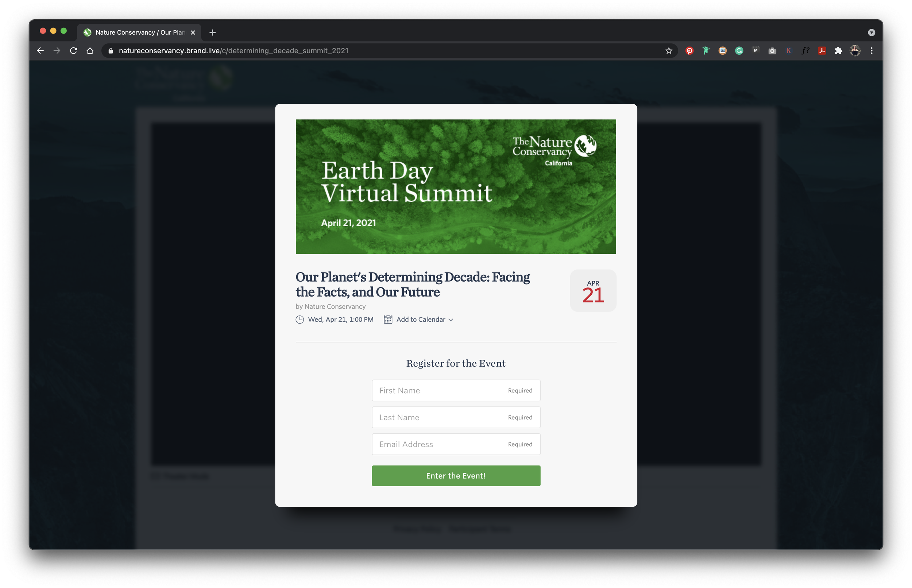912x588 pixels.
Task: Click the First Name field
Action: click(456, 391)
